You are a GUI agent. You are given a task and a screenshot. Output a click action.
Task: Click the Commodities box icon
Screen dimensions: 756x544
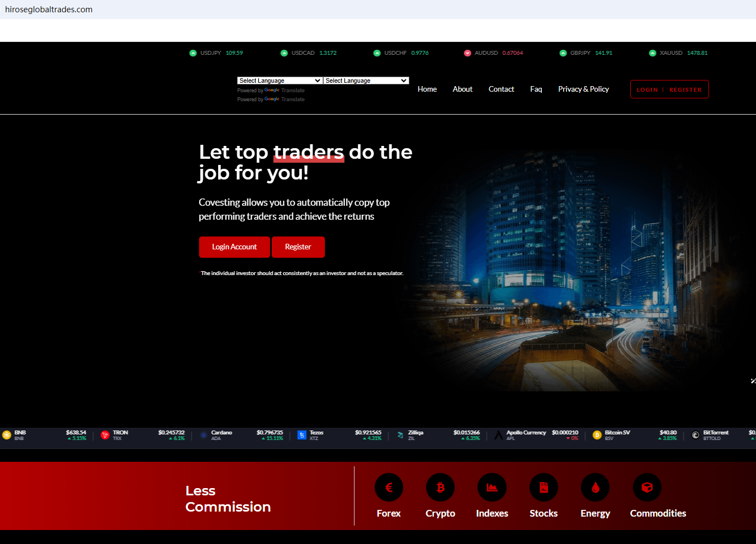pos(647,488)
